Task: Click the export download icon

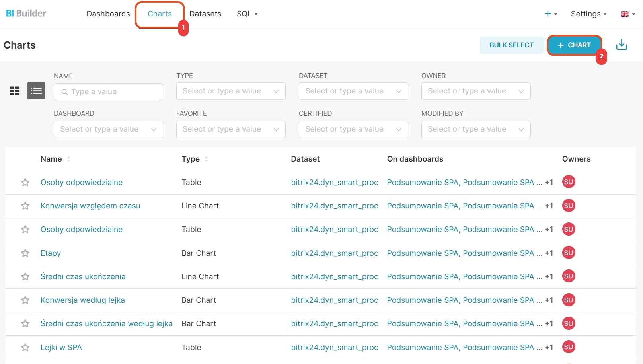Action: pos(622,45)
